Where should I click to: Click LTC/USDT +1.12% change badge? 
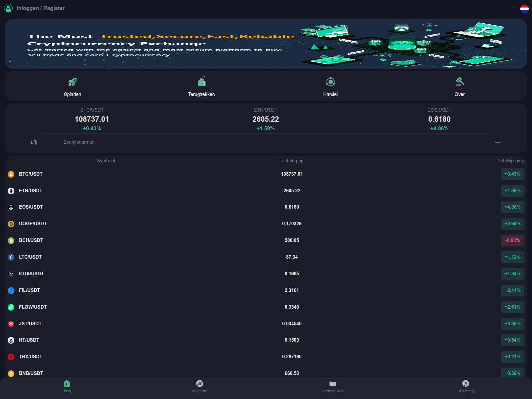coord(513,257)
